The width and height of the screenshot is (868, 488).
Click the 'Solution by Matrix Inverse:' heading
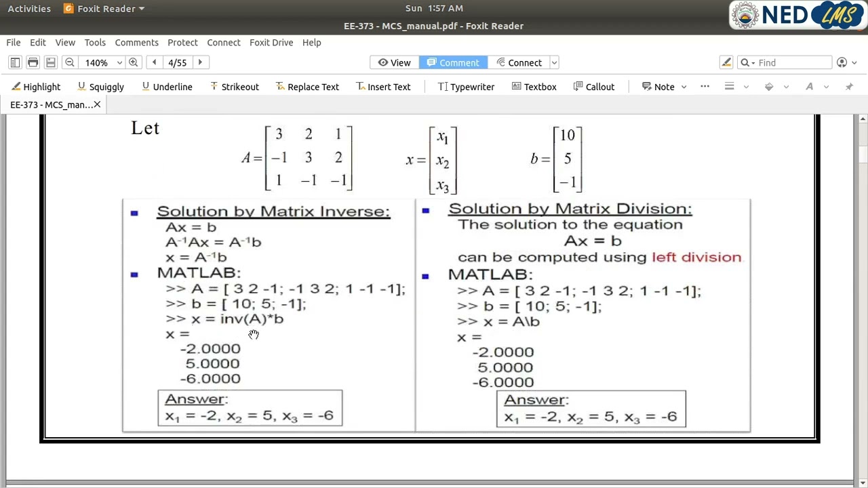[x=273, y=211]
